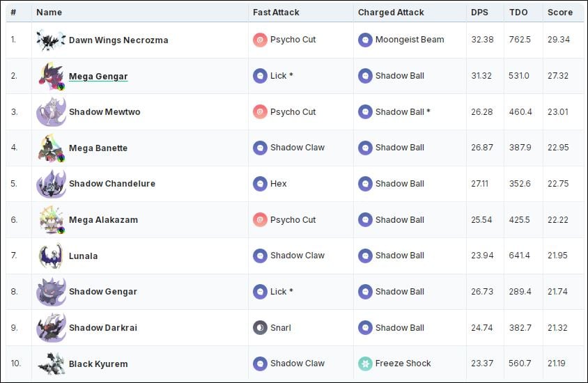Click the Ghost type icon for Hex
Screen dimensions: 588x383
coord(260,184)
